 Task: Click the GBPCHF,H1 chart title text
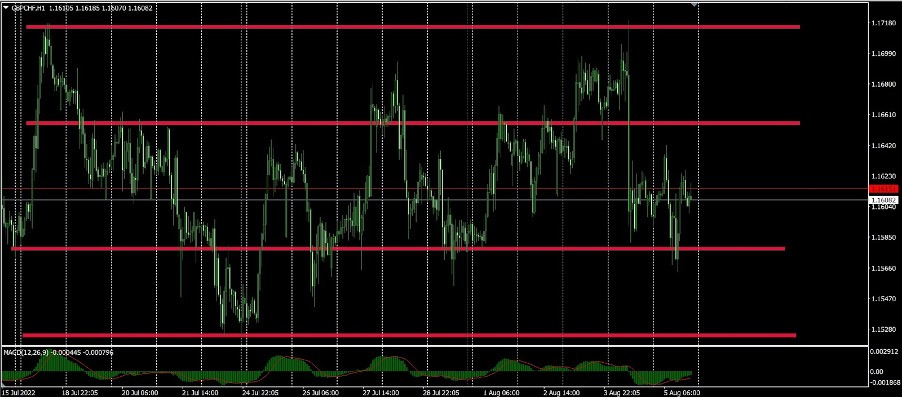(x=28, y=9)
